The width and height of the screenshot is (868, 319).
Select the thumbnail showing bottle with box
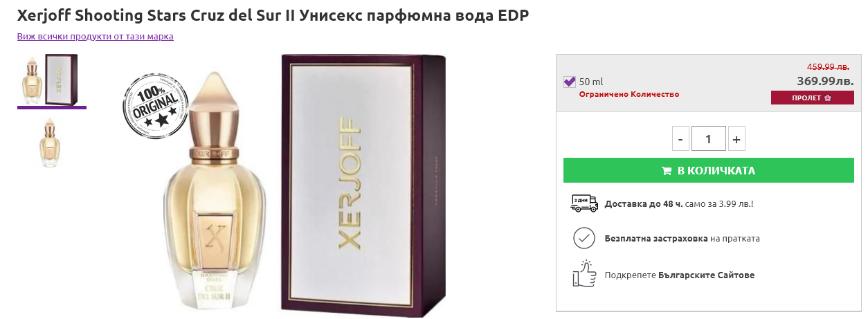[52, 80]
